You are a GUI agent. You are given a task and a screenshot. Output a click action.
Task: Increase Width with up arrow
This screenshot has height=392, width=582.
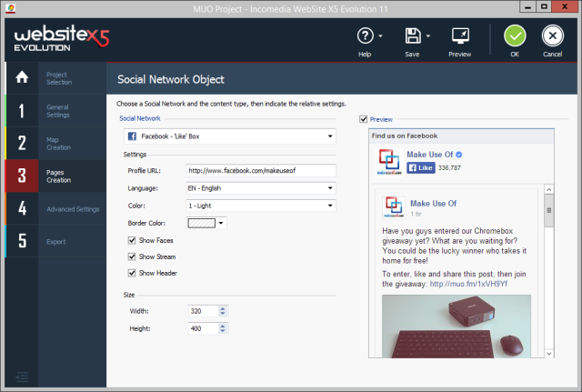pos(223,308)
